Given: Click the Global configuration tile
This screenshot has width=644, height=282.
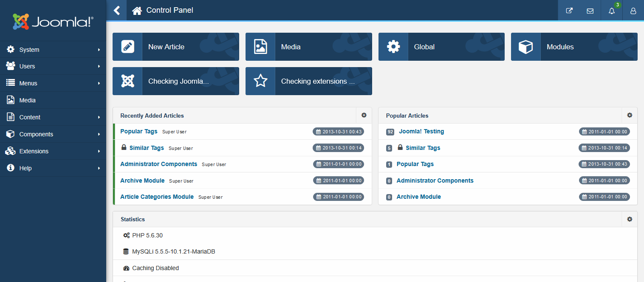Looking at the screenshot, I should tap(441, 47).
